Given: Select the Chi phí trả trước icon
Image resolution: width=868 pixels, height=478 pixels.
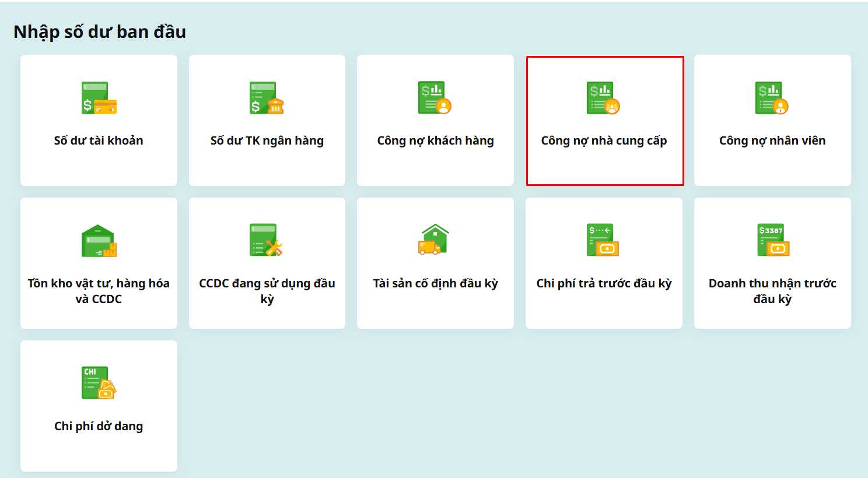Looking at the screenshot, I should [603, 240].
